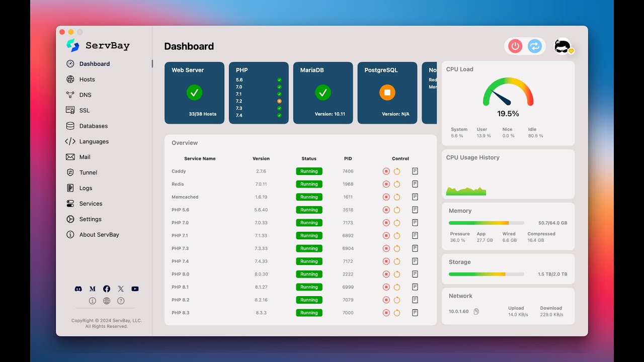Screen dimensions: 644x362
Task: Click the Running status badge for PHP 8.2
Action: tap(309, 300)
